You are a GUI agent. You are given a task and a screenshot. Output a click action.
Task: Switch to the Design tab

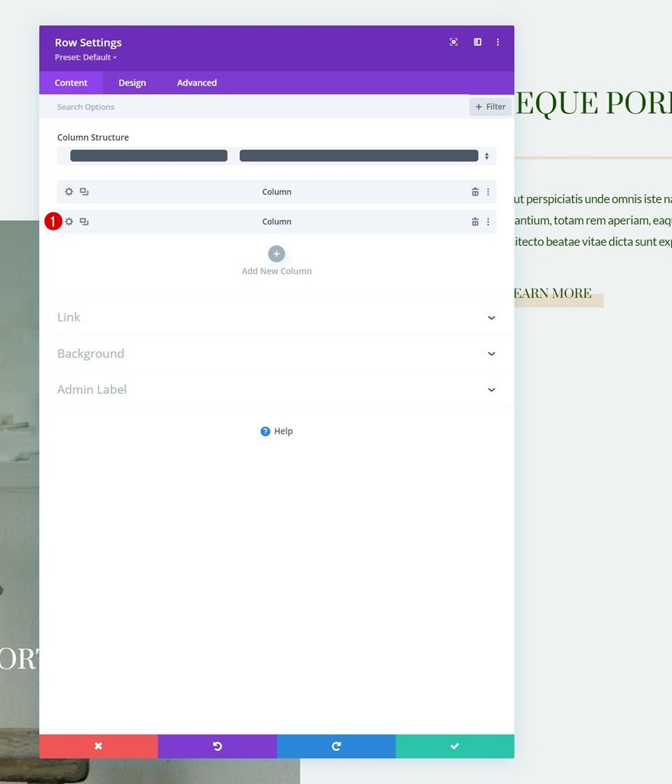tap(131, 82)
